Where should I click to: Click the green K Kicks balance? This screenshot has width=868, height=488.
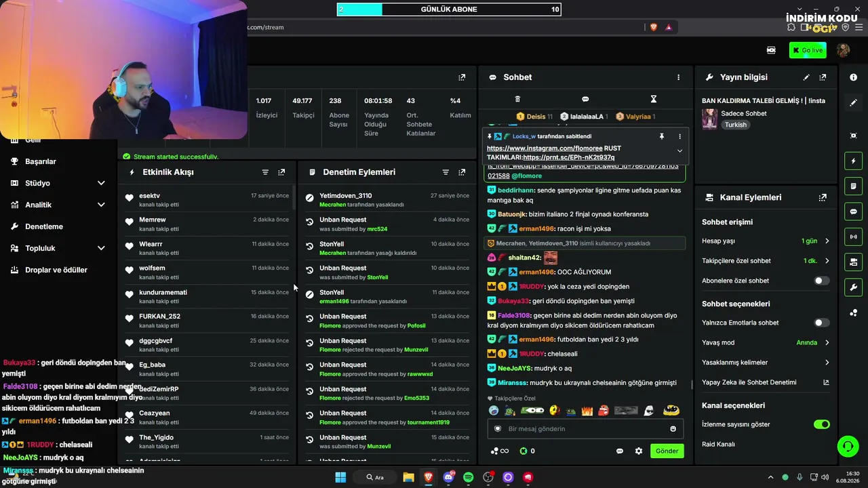527,451
